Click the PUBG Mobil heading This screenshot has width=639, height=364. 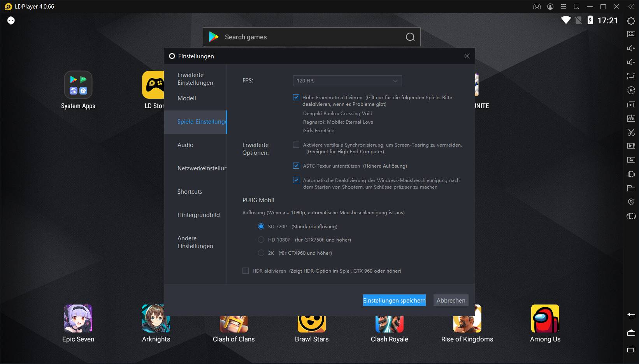[258, 200]
